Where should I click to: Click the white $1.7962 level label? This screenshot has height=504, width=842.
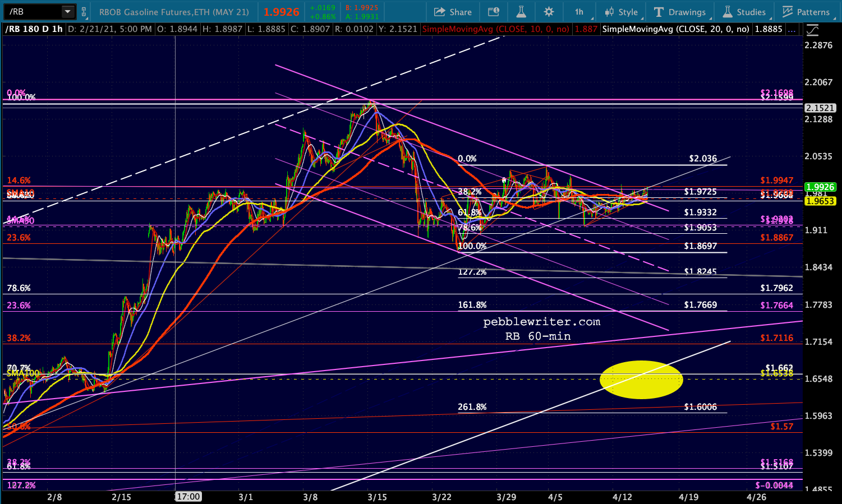(x=777, y=288)
